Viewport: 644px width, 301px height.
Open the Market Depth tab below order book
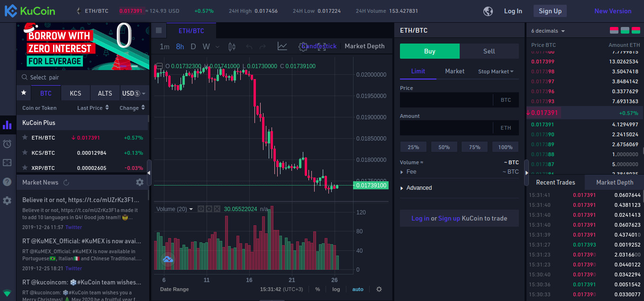click(x=614, y=182)
